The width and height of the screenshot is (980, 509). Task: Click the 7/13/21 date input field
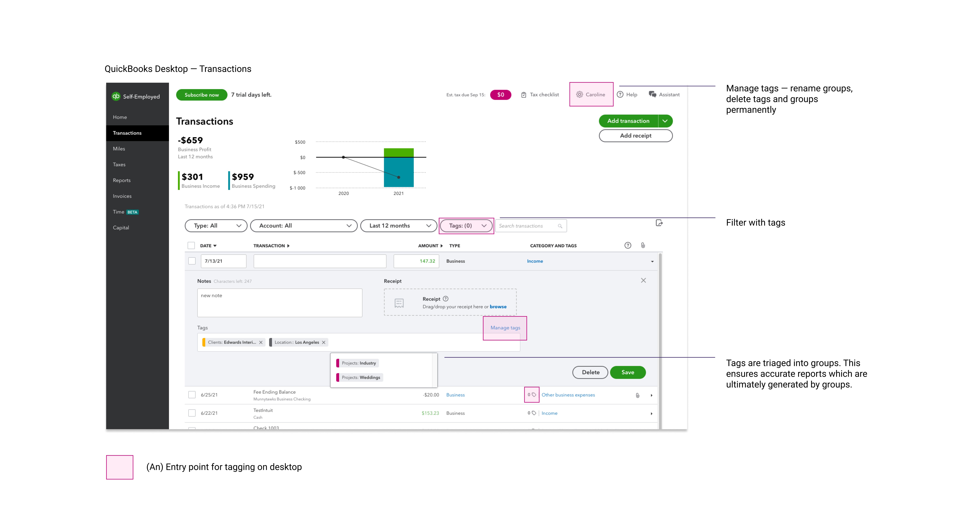tap(224, 261)
